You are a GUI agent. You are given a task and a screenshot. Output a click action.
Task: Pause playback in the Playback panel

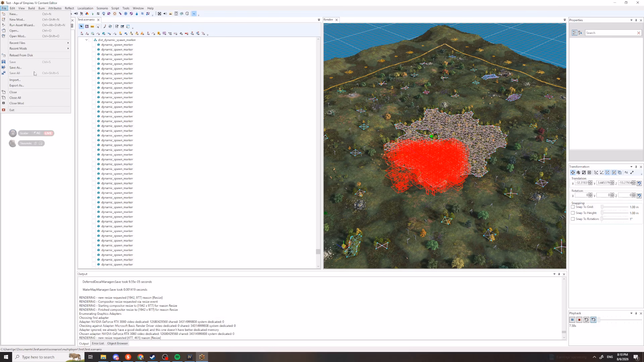[x=572, y=320]
